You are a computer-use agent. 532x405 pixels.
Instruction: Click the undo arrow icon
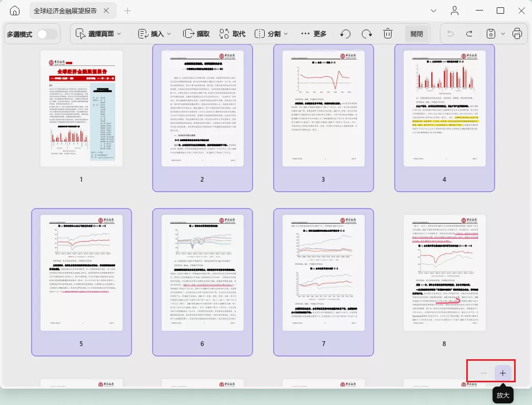pos(450,34)
